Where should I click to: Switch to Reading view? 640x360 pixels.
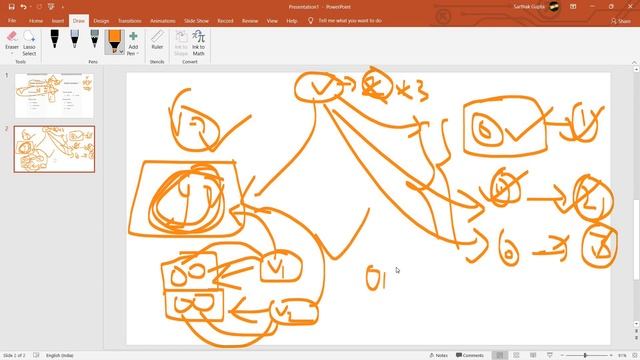pos(533,356)
